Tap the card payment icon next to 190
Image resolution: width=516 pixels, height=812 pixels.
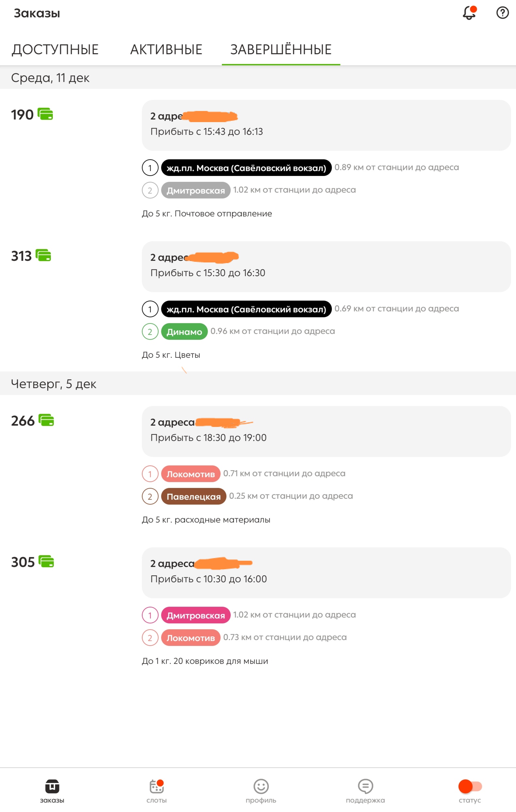(x=45, y=114)
